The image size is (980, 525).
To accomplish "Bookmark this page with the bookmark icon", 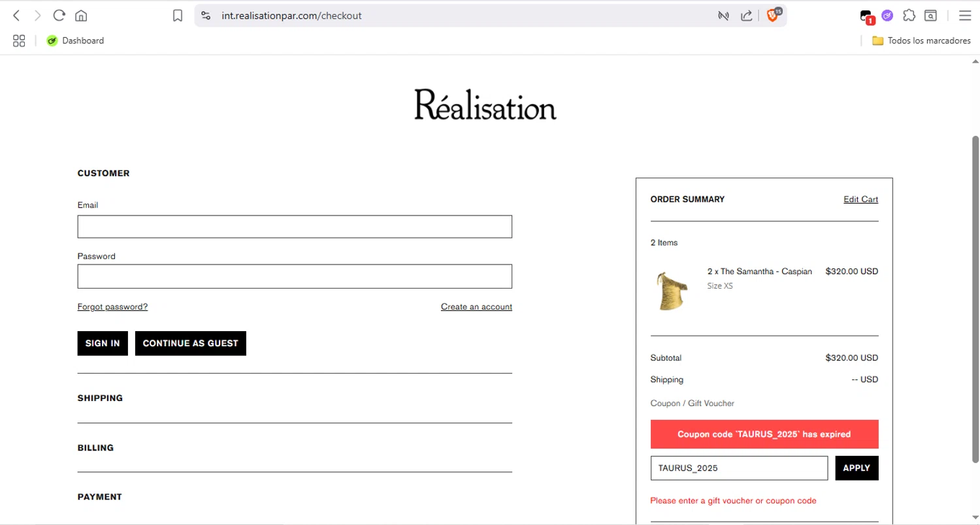I will [x=178, y=16].
